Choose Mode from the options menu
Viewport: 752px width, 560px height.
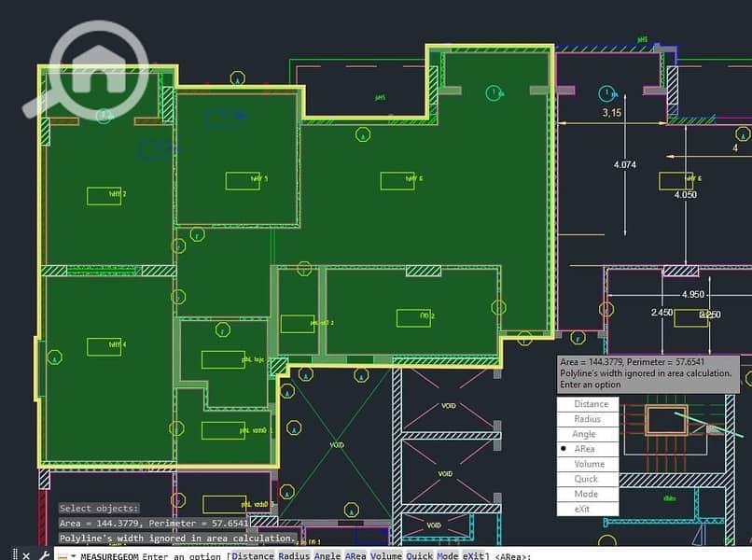(x=588, y=494)
